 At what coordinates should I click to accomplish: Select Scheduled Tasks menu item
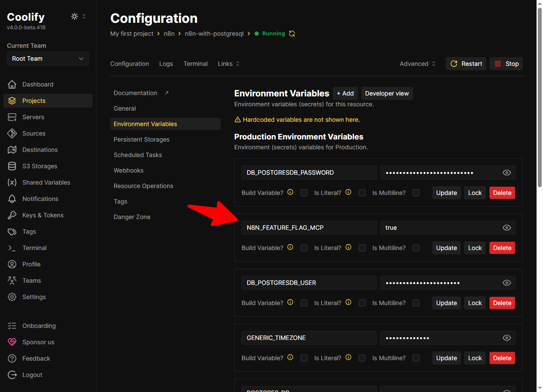(x=165, y=155)
